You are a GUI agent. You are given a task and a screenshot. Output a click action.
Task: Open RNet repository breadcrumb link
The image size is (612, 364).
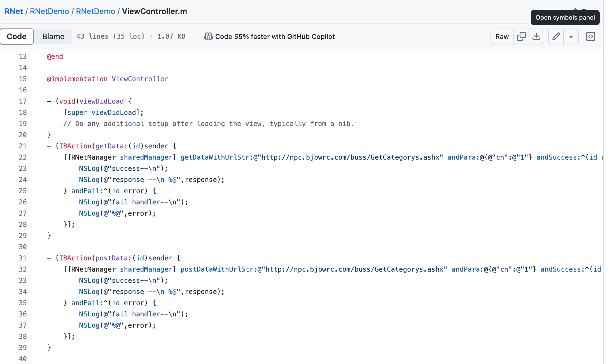tap(14, 11)
